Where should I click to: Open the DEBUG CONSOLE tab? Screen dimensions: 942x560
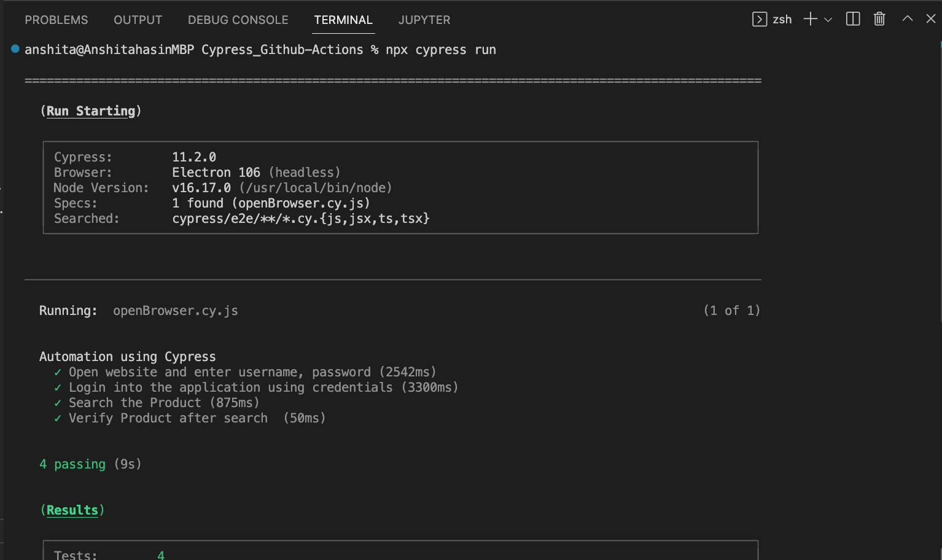point(238,20)
